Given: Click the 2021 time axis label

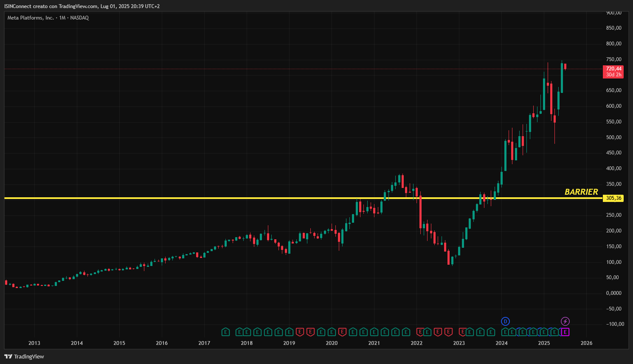Looking at the screenshot, I should [374, 343].
